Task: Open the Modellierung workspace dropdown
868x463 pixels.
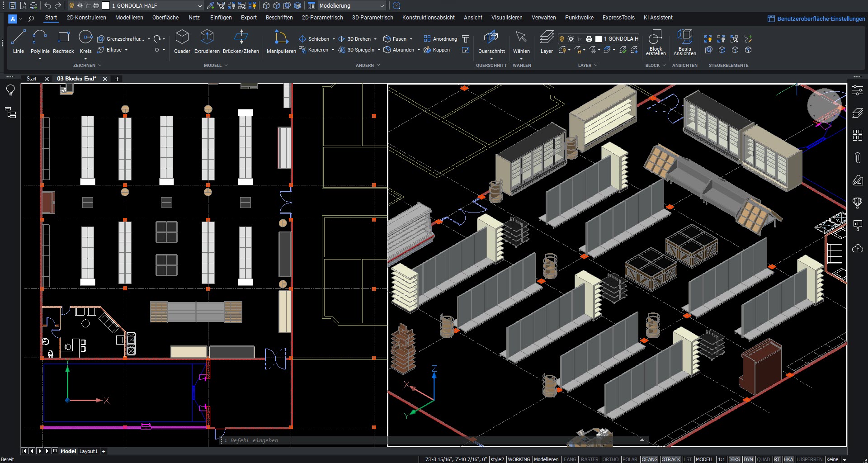Action: (382, 6)
